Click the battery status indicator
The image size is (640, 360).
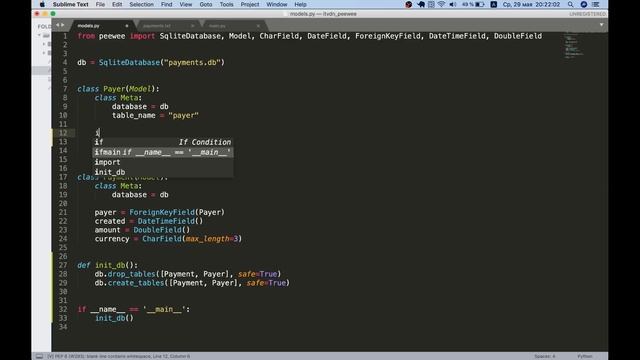pos(473,4)
